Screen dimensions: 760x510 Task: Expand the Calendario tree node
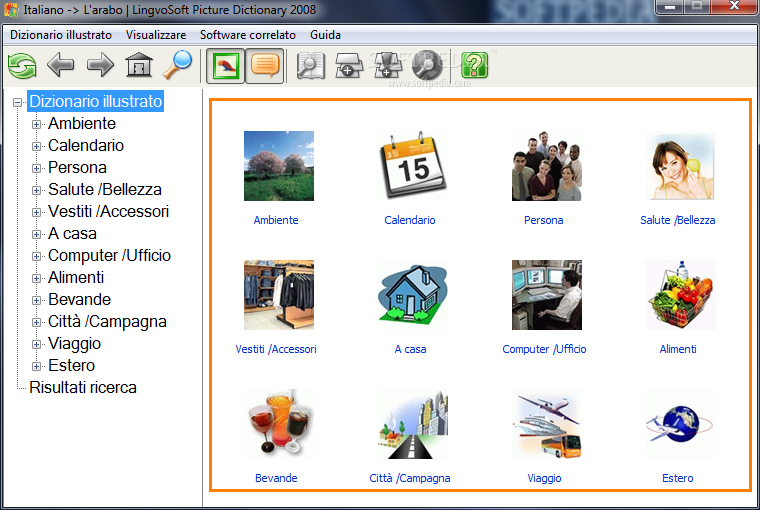pos(36,146)
